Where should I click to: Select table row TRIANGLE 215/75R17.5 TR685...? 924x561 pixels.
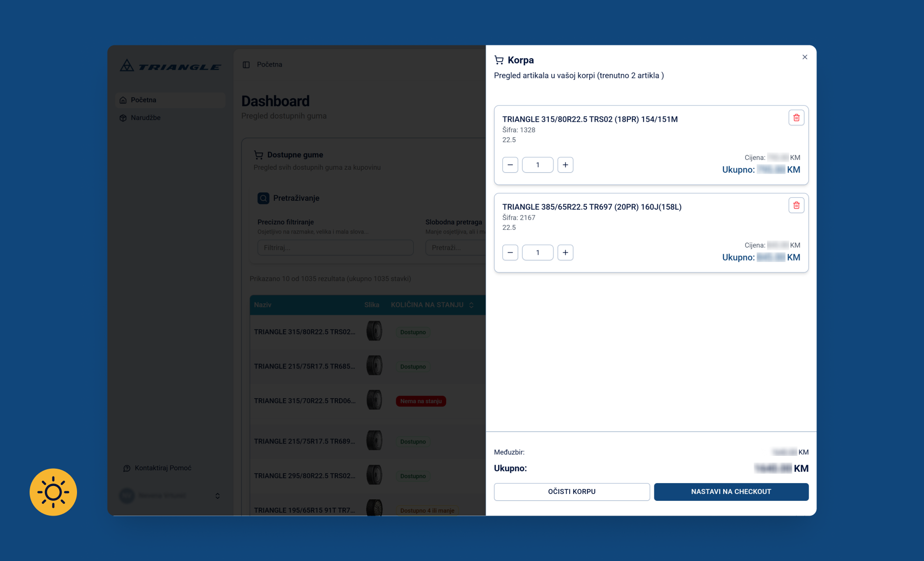tap(368, 367)
